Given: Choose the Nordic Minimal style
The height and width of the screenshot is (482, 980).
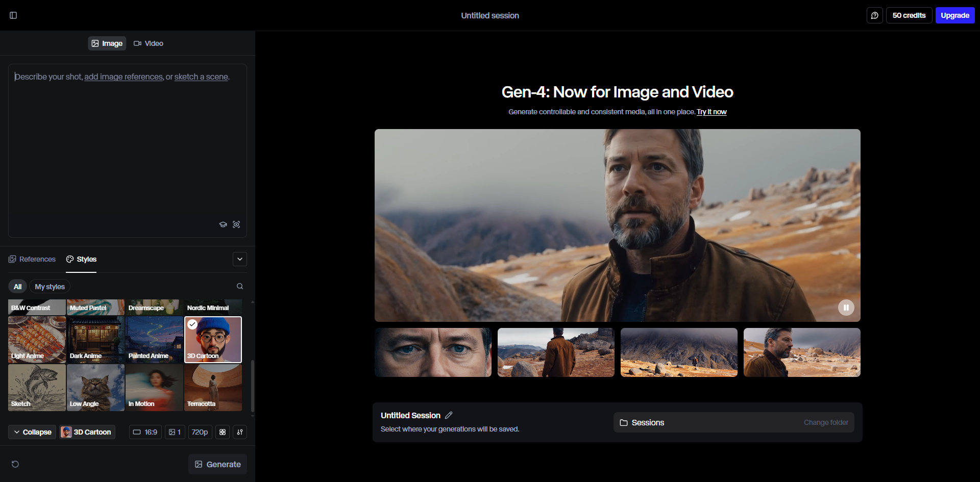Looking at the screenshot, I should point(213,307).
